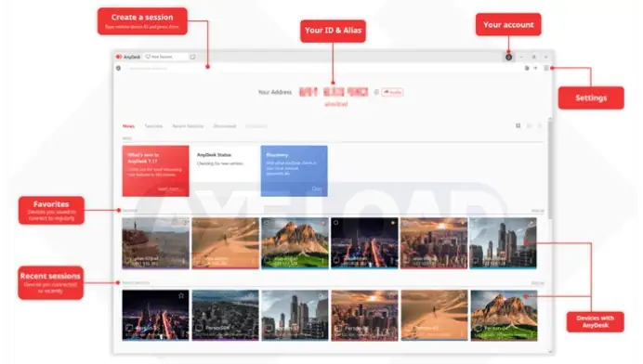Viewport: 643px width, 364px height.
Task: Open the sunset city recent session thumbnail
Action: click(364, 315)
